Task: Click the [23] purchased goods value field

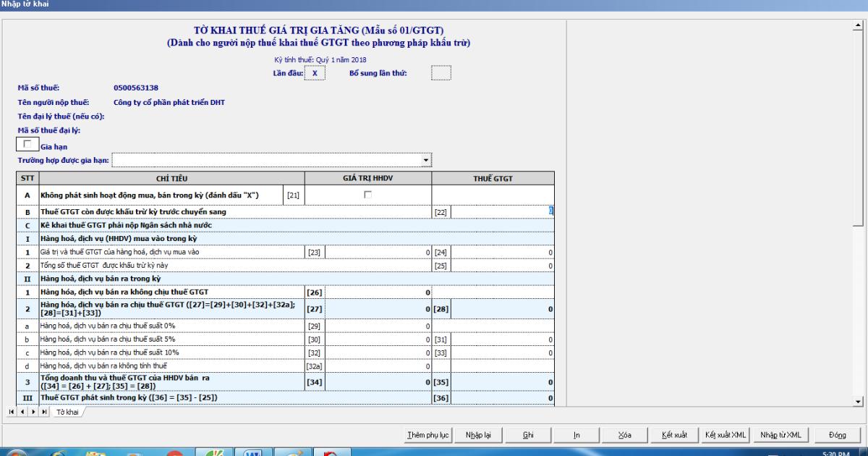Action: pos(379,252)
